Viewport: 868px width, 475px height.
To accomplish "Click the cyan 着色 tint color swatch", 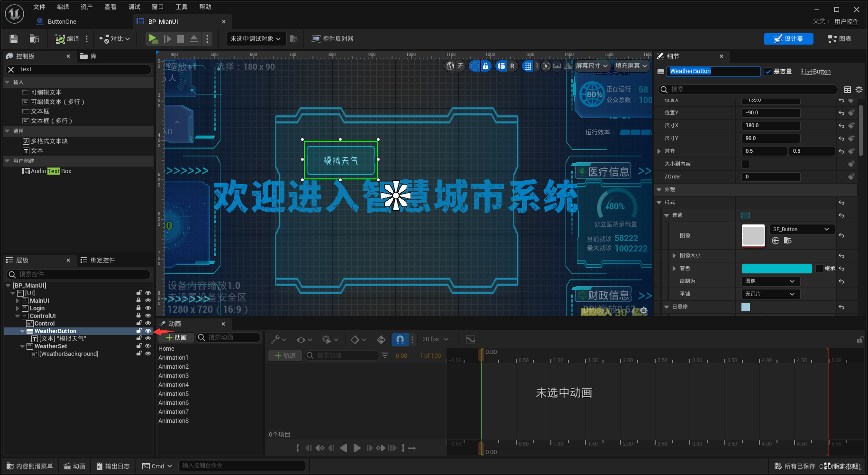I will [x=777, y=269].
